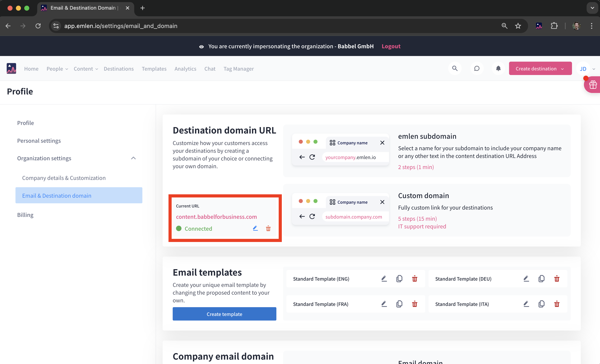Delete the connected current URL

pos(268,228)
